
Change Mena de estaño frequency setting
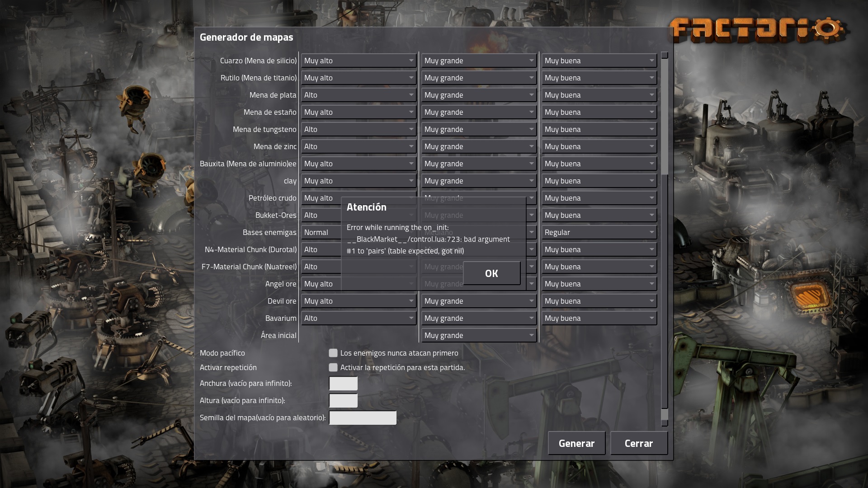359,112
